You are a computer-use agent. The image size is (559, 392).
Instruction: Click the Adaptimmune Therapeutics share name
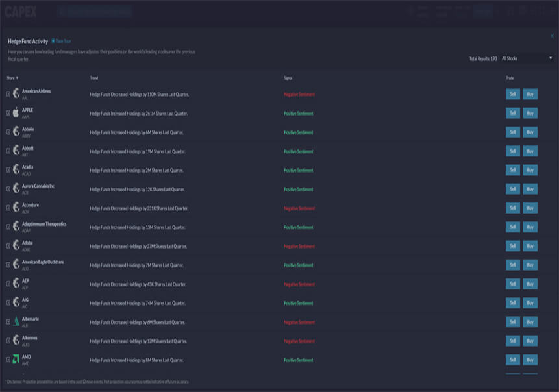click(x=44, y=225)
